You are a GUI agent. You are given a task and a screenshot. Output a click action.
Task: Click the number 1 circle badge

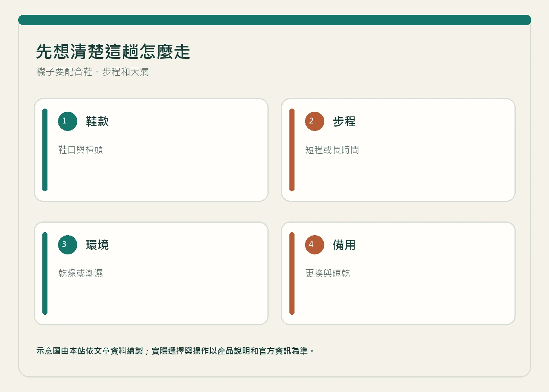click(67, 121)
